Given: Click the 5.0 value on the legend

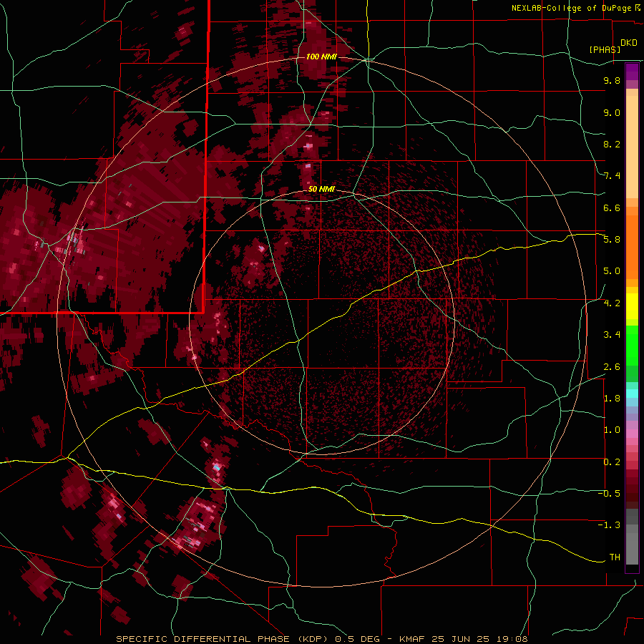Looking at the screenshot, I should point(612,271).
